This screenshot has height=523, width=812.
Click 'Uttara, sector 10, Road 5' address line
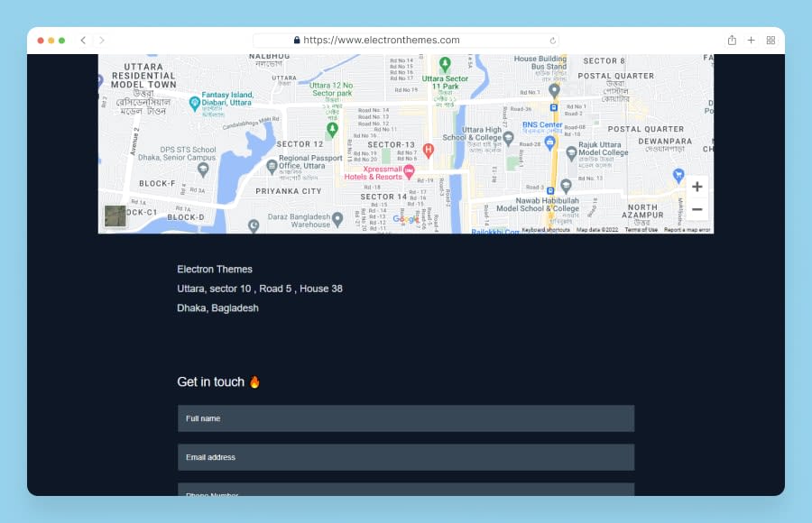[x=260, y=289]
